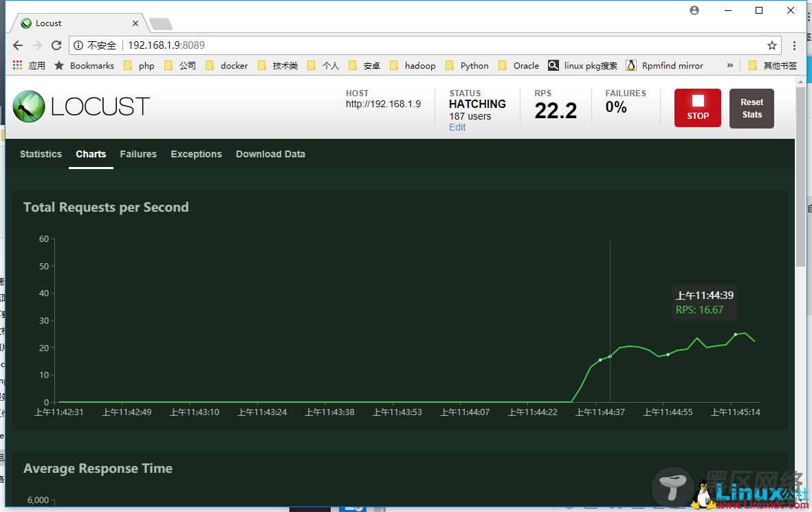Close the Locust browser tab
812x512 pixels.
[135, 23]
